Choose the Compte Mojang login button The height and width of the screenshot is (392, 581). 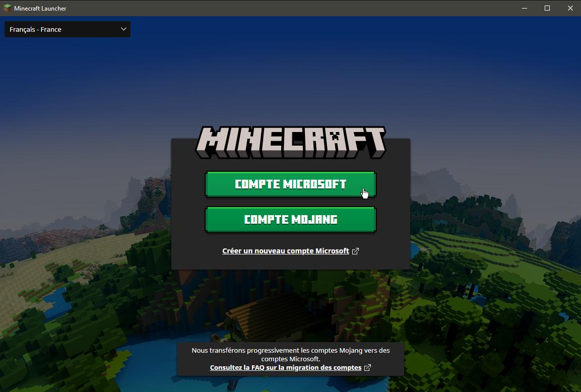tap(290, 220)
